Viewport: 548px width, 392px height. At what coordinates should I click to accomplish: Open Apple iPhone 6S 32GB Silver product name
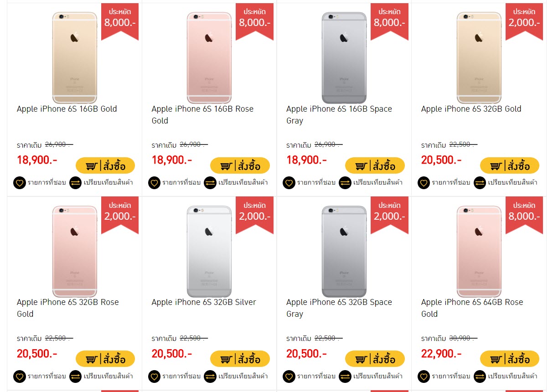pos(204,302)
